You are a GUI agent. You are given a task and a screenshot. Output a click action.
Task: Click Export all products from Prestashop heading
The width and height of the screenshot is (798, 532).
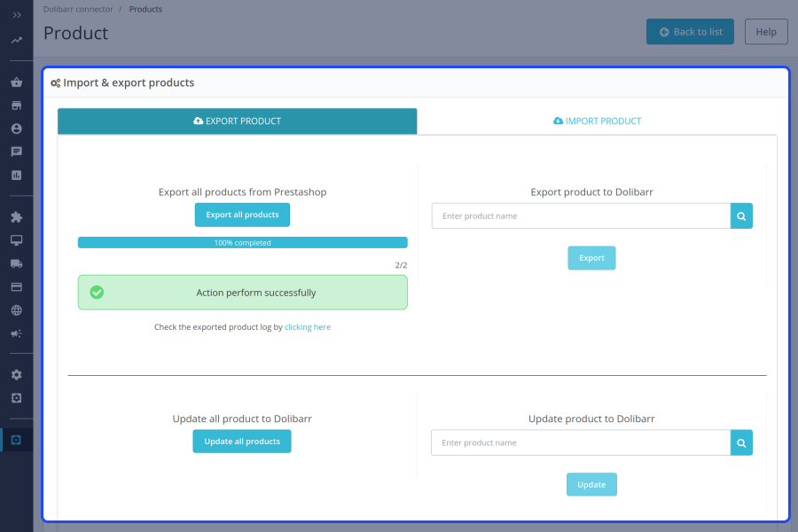(x=242, y=192)
